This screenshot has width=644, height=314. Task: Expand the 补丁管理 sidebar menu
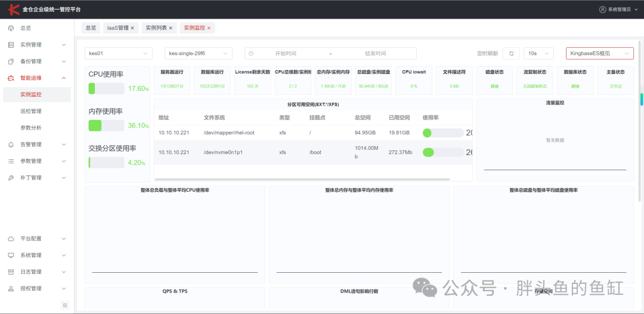37,178
